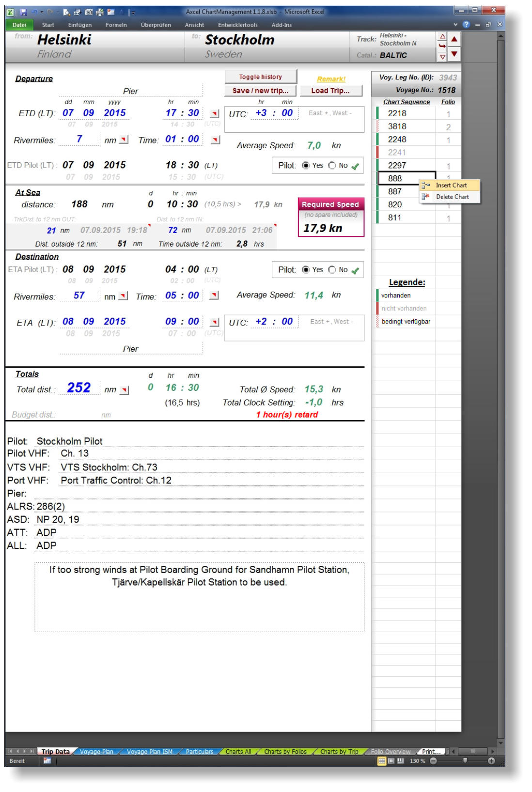This screenshot has width=532, height=792.
Task: Click the Toggle history button
Action: (260, 77)
